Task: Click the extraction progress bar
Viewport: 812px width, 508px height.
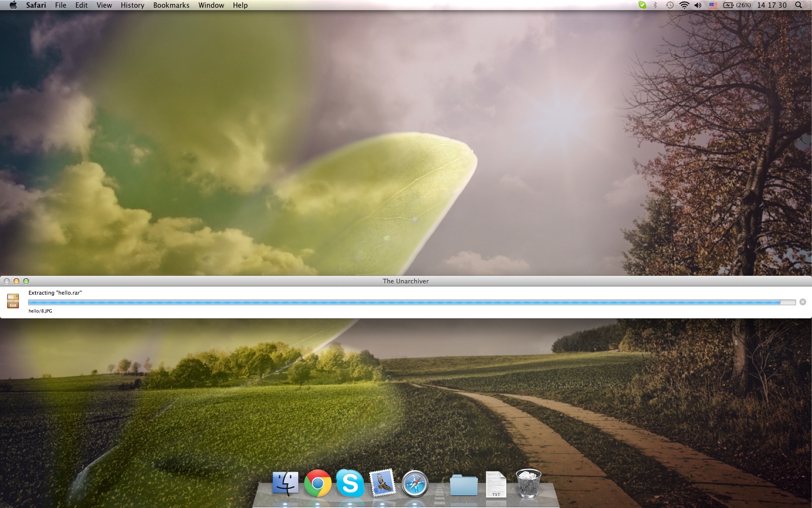Action: (x=412, y=302)
